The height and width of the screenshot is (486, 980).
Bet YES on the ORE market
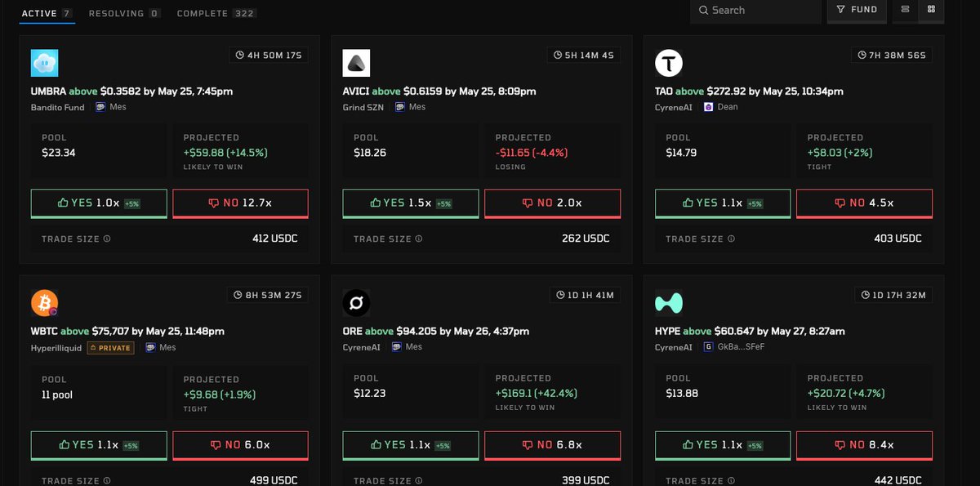pyautogui.click(x=411, y=445)
